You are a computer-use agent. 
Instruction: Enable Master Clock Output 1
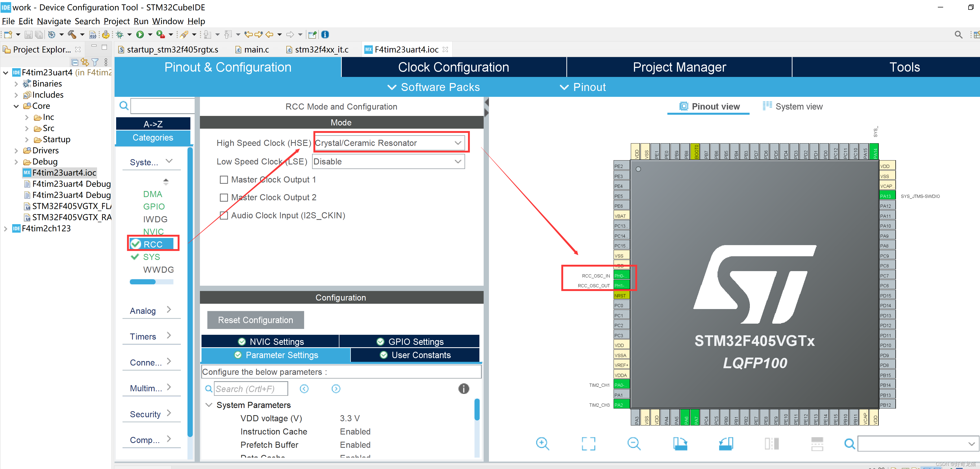(224, 180)
